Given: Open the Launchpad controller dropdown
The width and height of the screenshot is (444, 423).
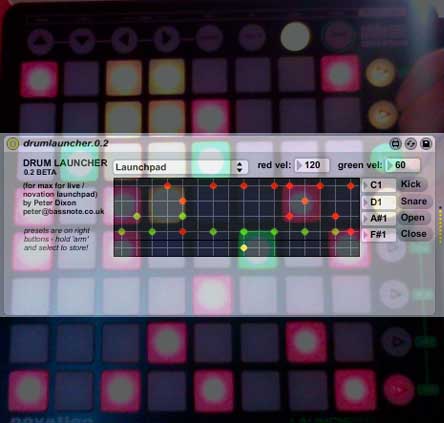Looking at the screenshot, I should (x=180, y=167).
